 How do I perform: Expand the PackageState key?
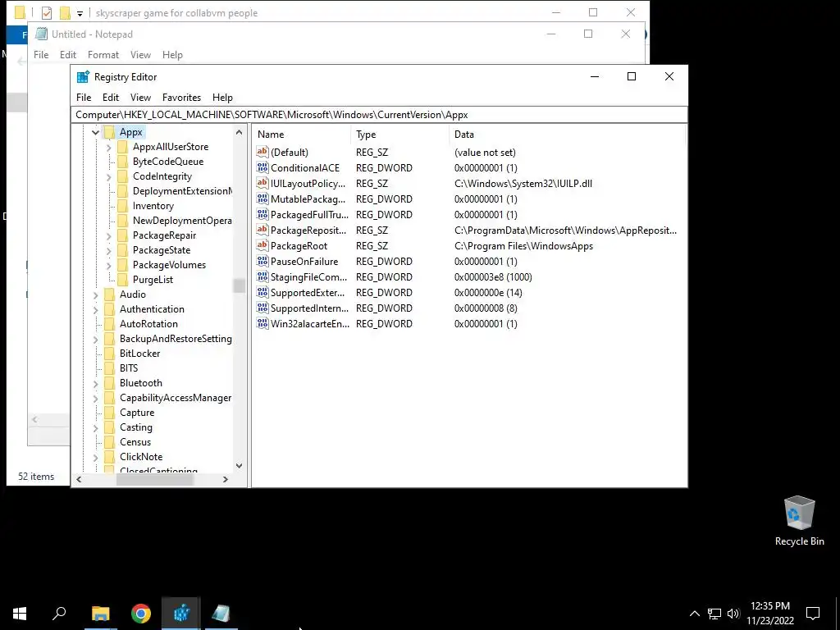click(109, 250)
